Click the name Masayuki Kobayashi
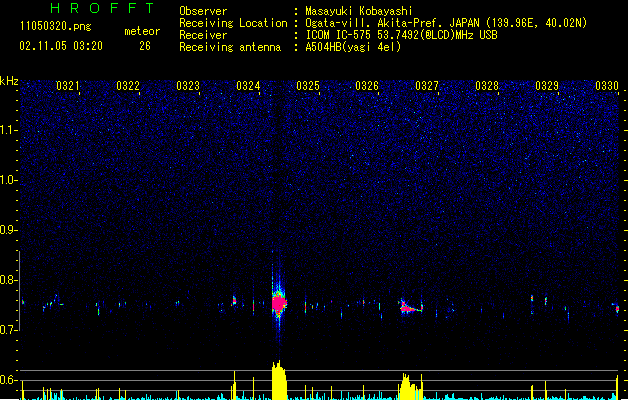629x400 pixels. click(x=359, y=11)
